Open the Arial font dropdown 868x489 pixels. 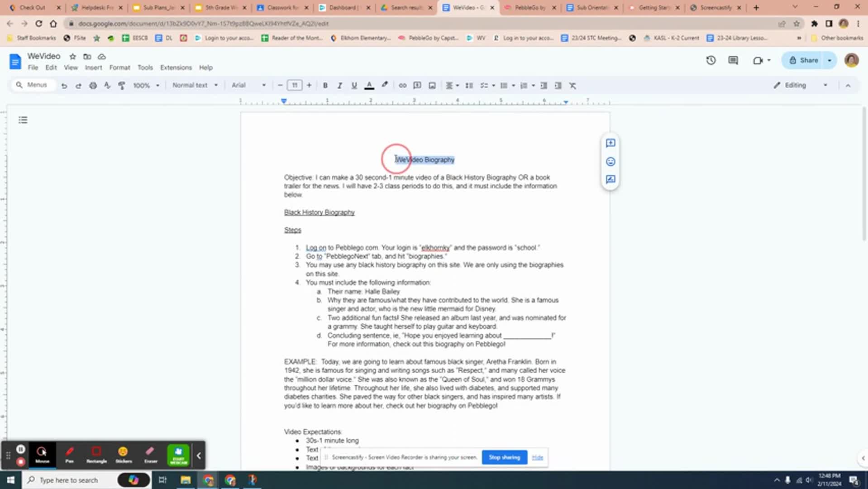(x=248, y=85)
